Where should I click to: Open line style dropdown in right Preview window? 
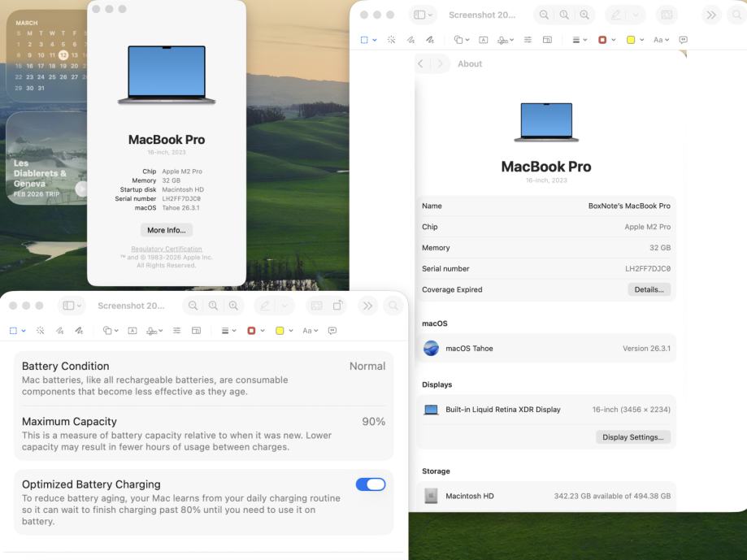[580, 40]
